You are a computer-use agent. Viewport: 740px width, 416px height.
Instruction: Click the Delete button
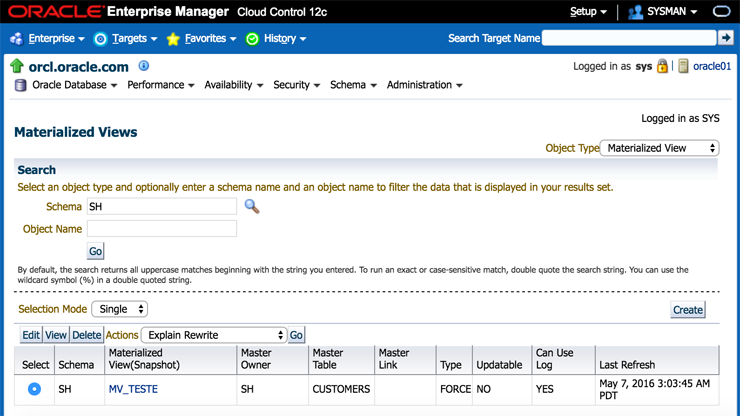[87, 335]
